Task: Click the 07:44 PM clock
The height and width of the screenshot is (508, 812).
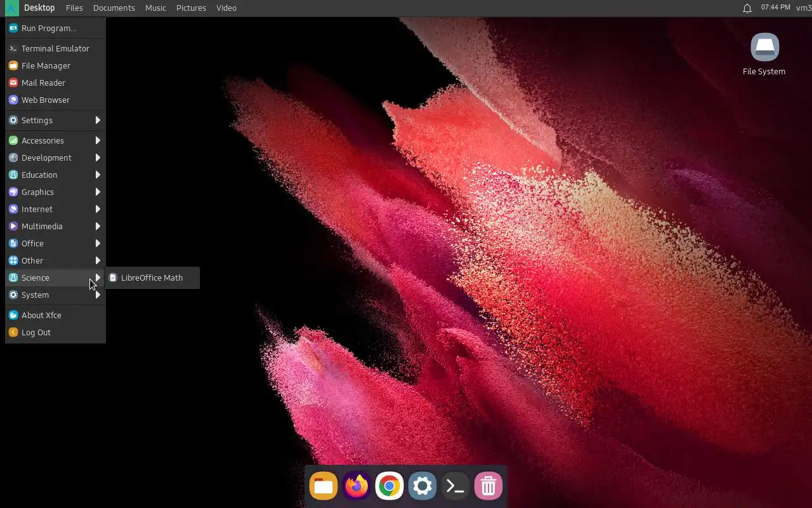Action: (775, 8)
